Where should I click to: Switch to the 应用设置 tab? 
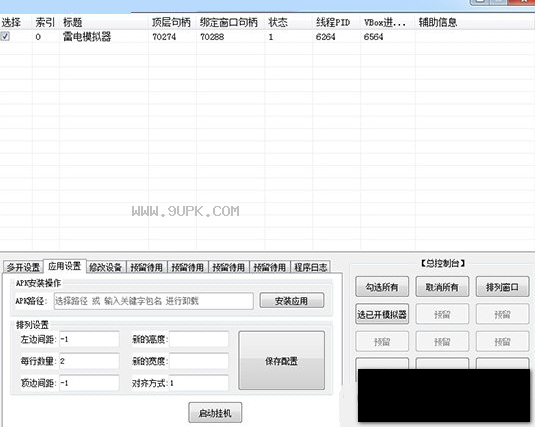point(64,266)
